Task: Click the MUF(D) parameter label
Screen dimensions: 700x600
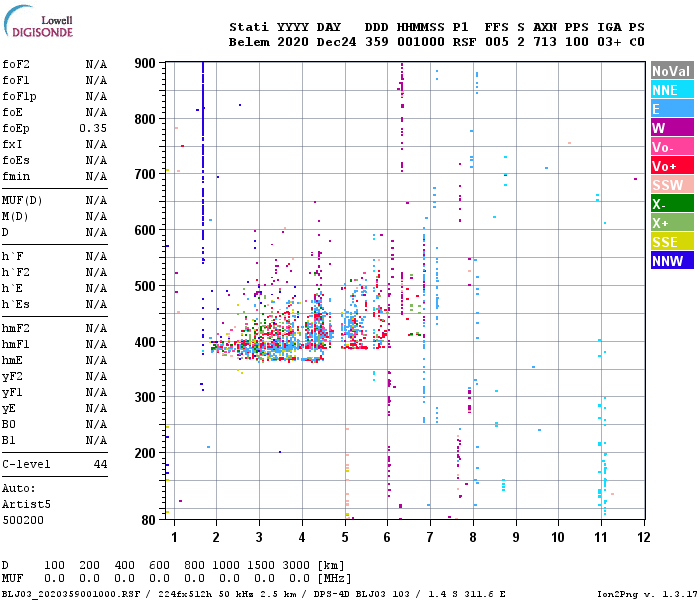Action: point(22,200)
